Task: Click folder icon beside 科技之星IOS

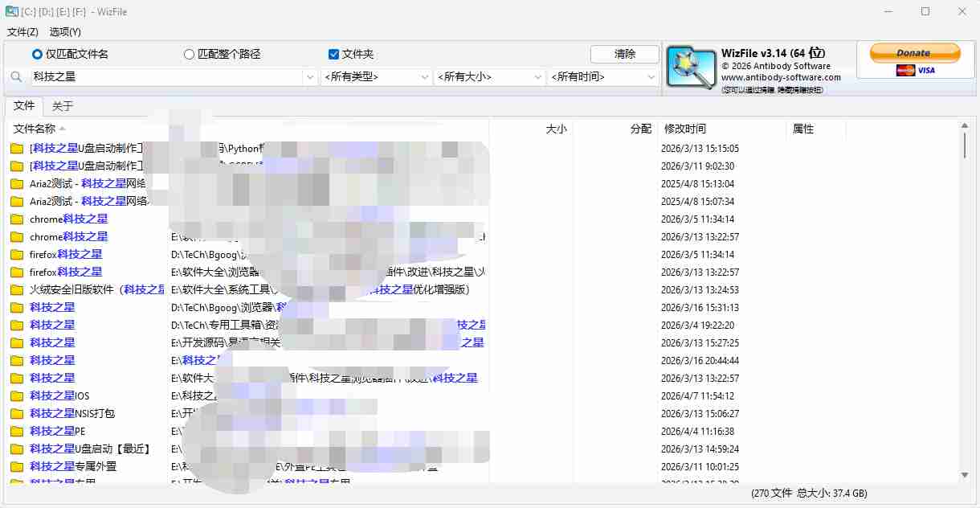Action: pos(17,396)
